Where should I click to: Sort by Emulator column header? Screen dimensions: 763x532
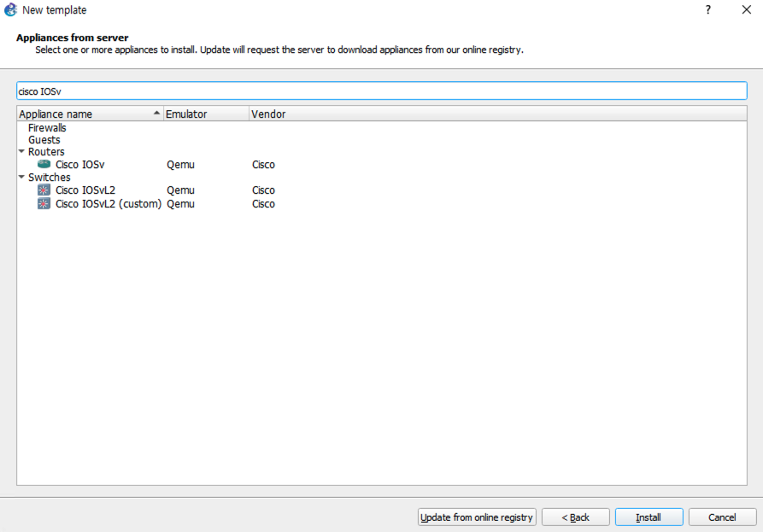pyautogui.click(x=206, y=114)
